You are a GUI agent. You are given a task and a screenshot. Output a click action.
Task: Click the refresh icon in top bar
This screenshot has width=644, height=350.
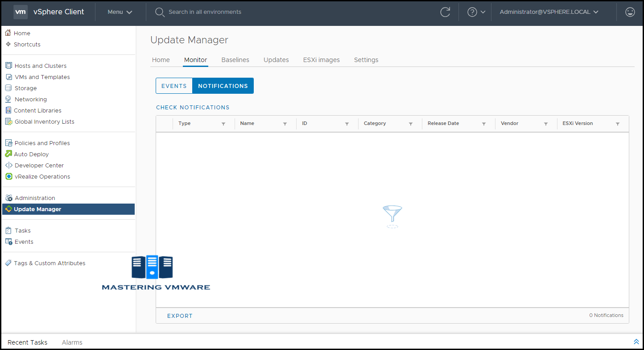pyautogui.click(x=445, y=12)
